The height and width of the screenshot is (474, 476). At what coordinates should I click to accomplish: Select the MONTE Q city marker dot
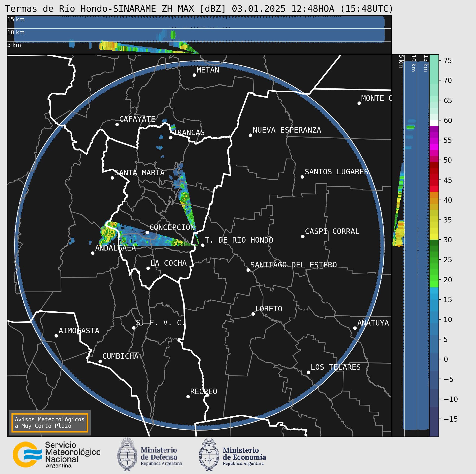pyautogui.click(x=359, y=103)
